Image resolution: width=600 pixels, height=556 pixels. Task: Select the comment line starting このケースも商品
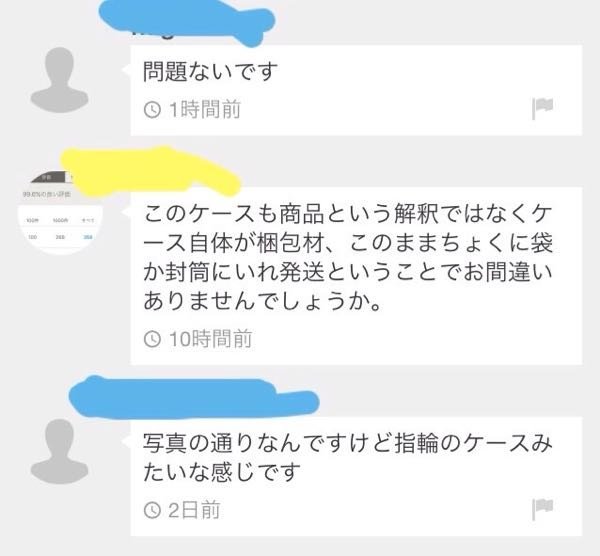[348, 214]
